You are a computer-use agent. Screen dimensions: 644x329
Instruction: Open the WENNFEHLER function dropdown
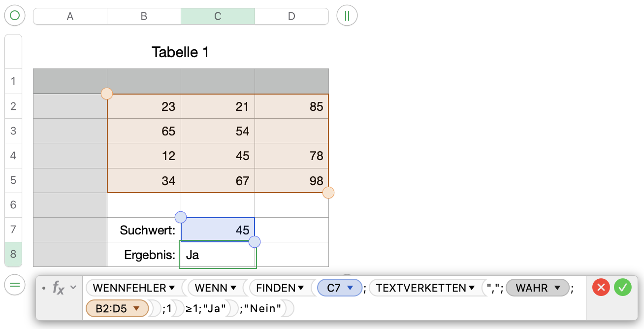[x=172, y=288]
